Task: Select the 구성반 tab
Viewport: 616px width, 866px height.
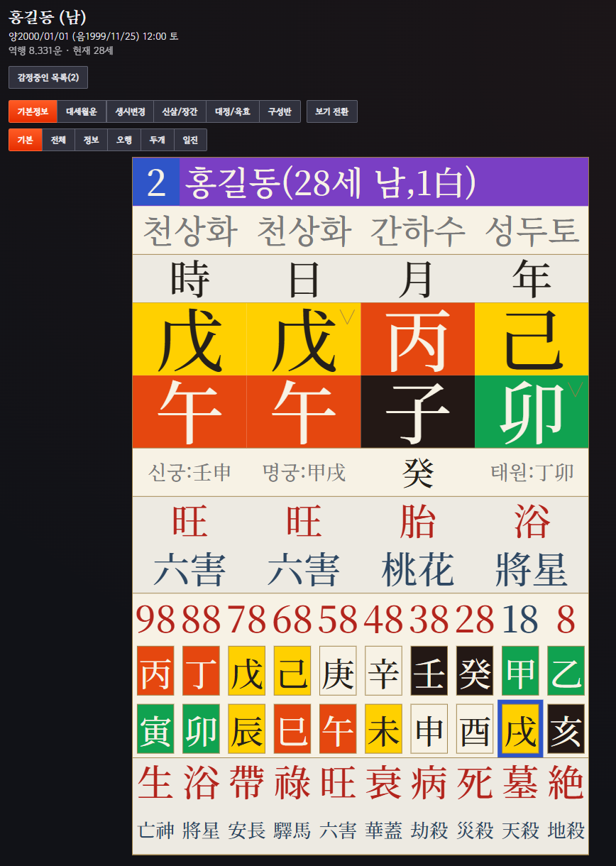Action: coord(280,111)
